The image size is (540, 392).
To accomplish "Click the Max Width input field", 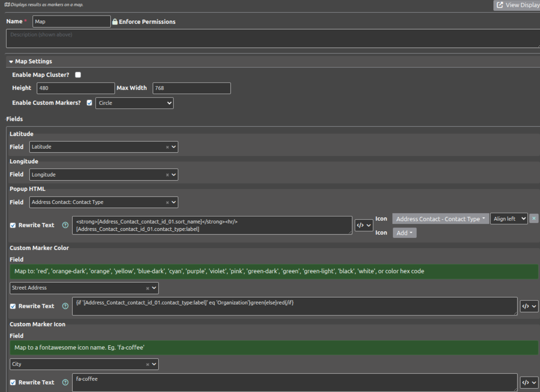I will coord(192,88).
